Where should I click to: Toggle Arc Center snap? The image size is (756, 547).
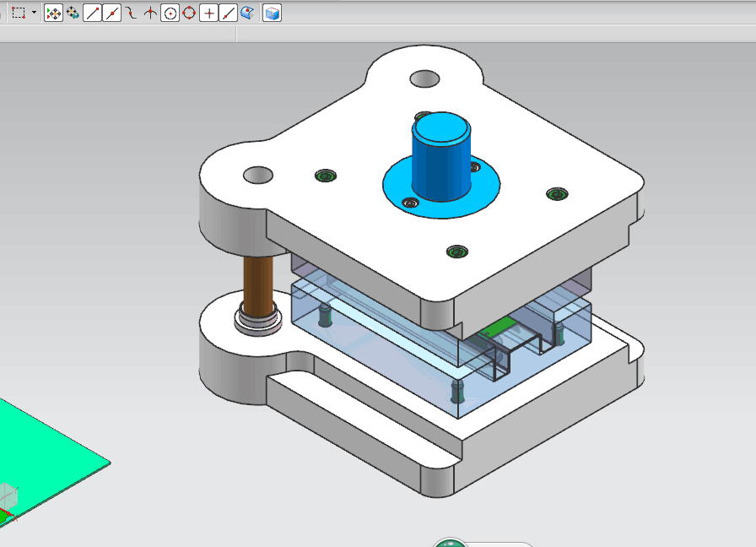(170, 13)
